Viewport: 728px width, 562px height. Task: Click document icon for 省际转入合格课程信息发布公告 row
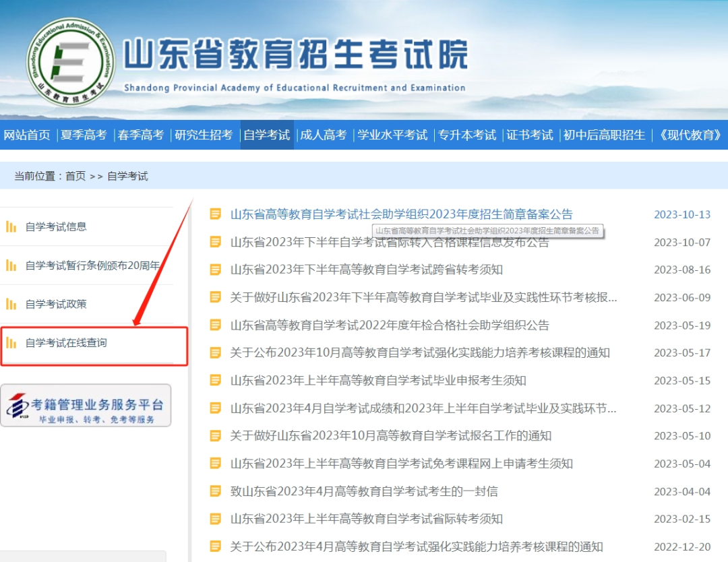(216, 242)
